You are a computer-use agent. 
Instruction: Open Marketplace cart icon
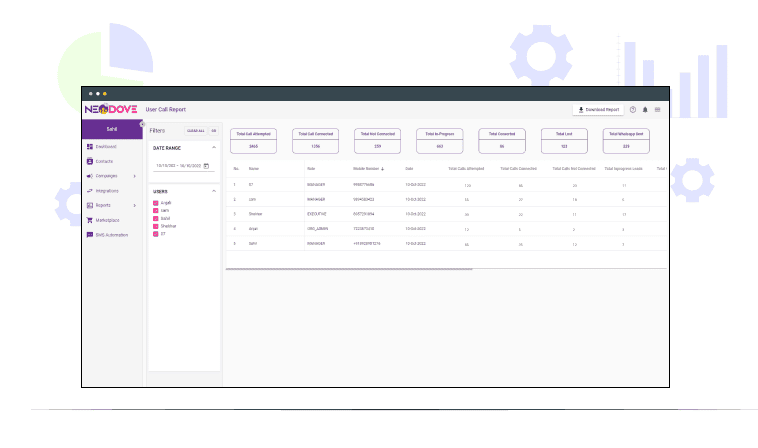(x=90, y=220)
